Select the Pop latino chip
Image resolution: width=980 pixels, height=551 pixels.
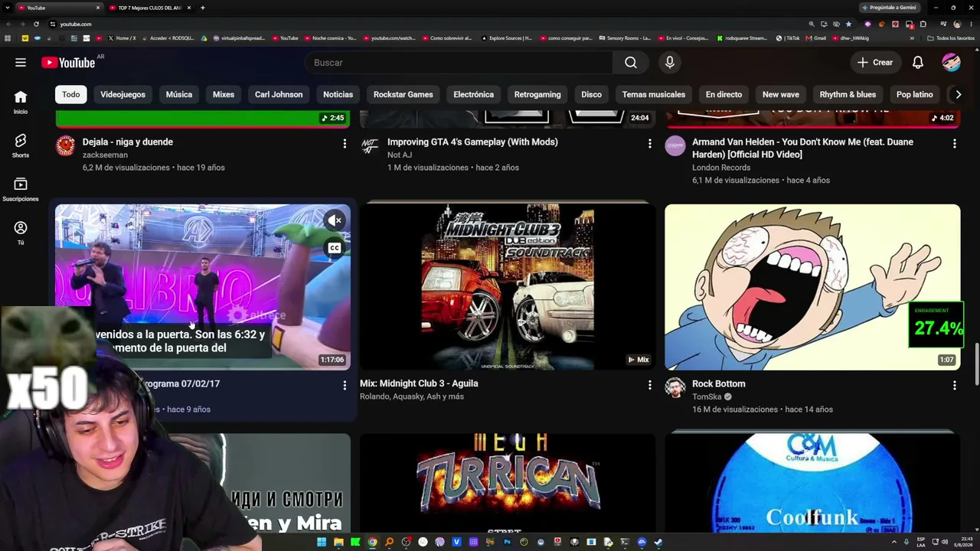[915, 94]
